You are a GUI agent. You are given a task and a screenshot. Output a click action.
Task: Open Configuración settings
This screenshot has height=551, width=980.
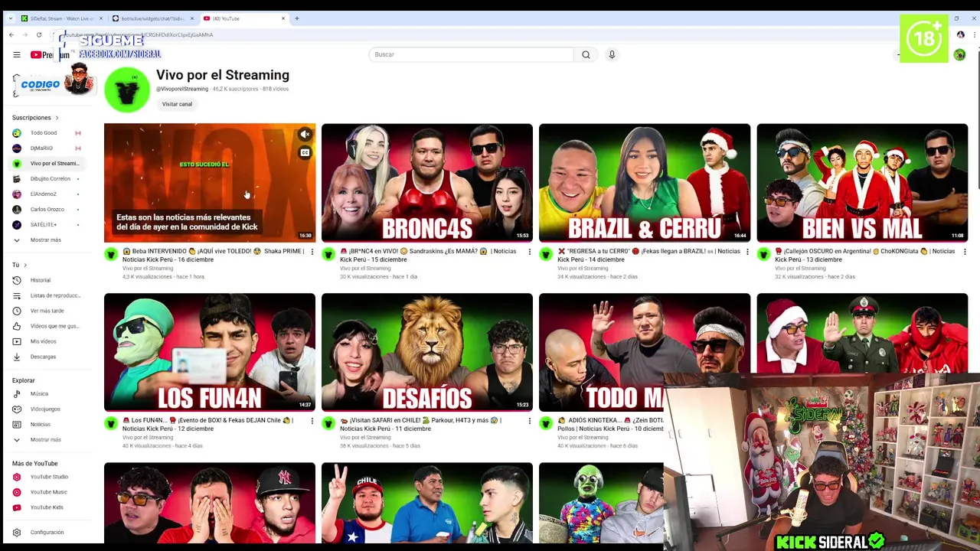click(46, 532)
